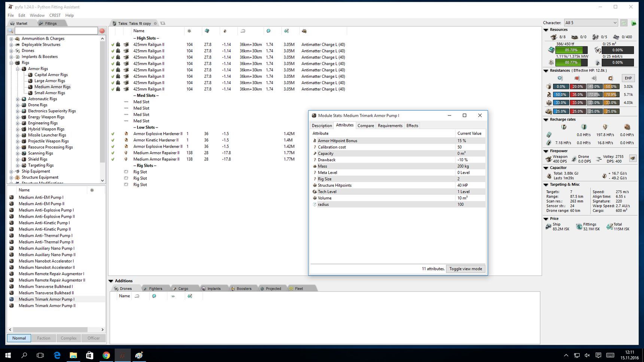This screenshot has width=644, height=362.
Task: Click the market search input field
Action: [x=56, y=31]
